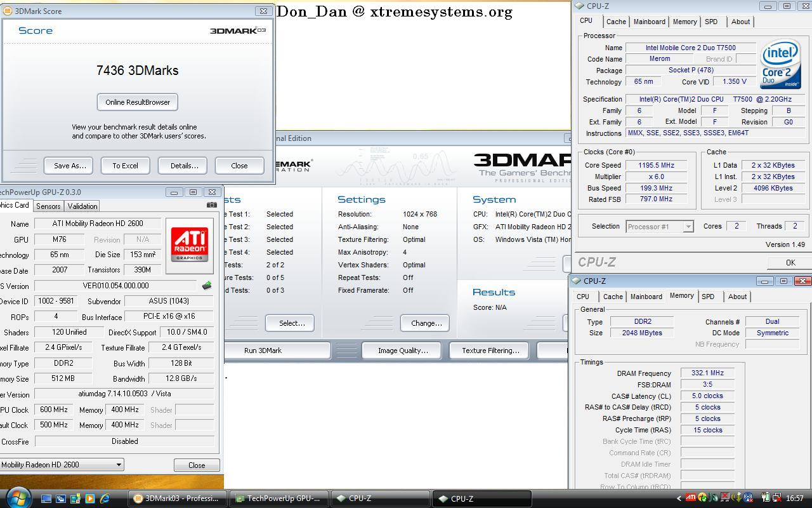Export the score To Excel

click(126, 166)
